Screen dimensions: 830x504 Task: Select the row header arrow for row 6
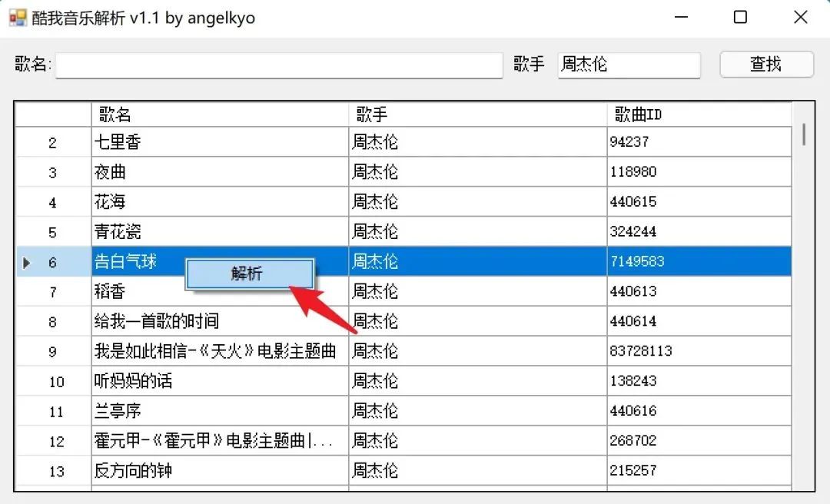(26, 262)
